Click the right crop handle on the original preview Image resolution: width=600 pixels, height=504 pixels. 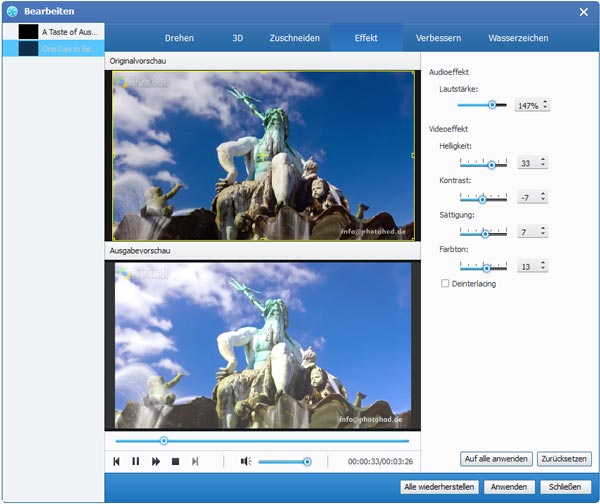coord(413,155)
